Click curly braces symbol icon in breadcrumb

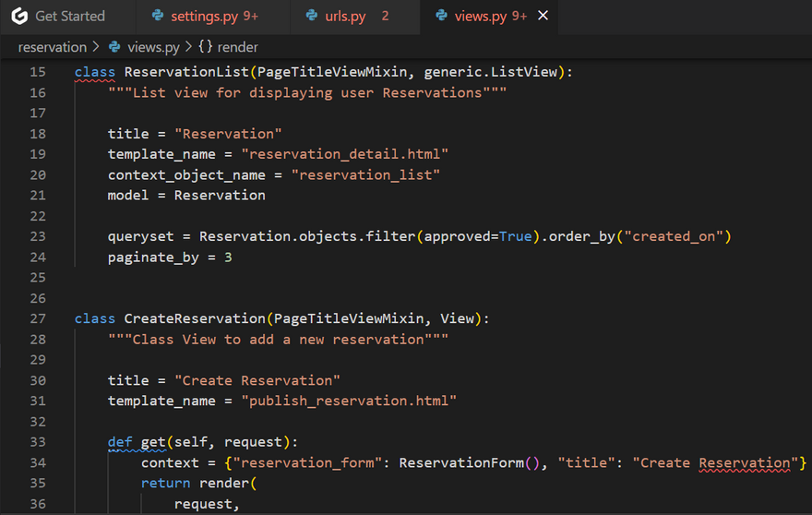point(205,47)
